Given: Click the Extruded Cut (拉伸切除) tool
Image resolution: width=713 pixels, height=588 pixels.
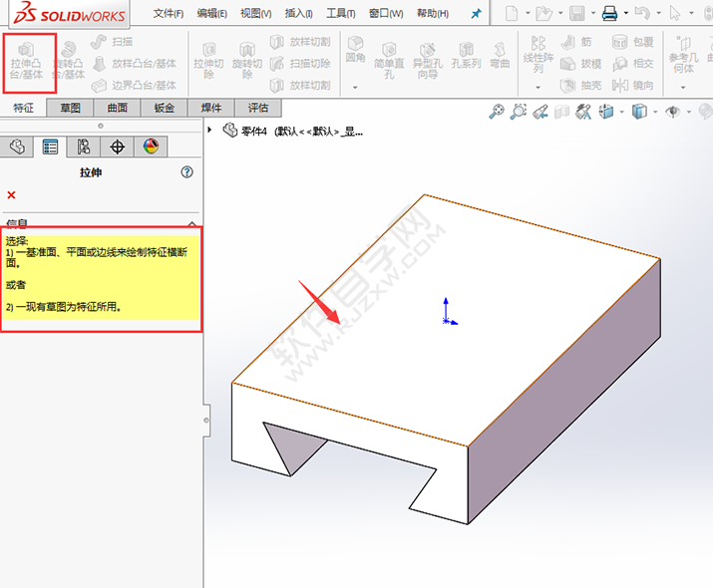Looking at the screenshot, I should [208, 61].
